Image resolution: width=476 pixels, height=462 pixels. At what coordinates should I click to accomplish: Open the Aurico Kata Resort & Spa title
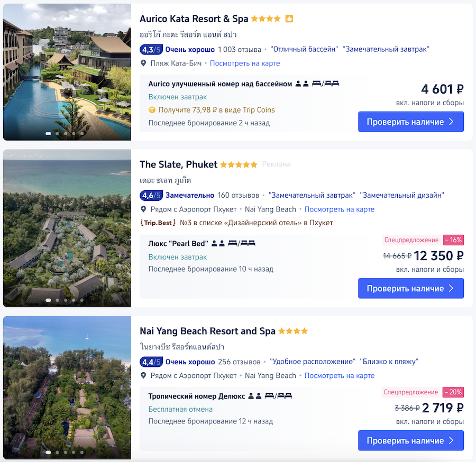[194, 19]
